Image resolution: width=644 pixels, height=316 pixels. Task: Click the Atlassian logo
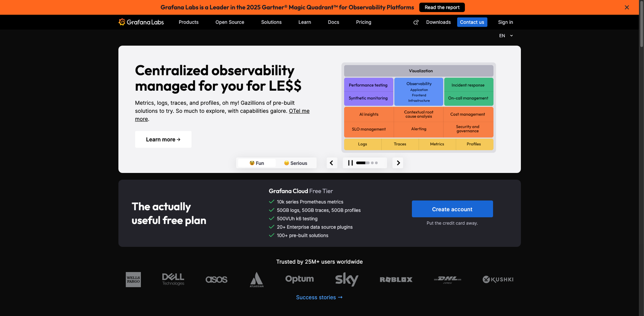click(257, 279)
